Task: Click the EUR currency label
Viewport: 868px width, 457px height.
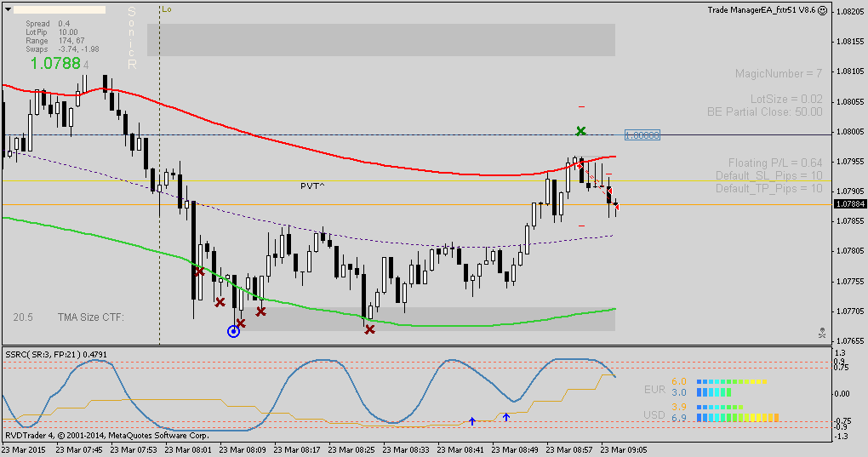Action: (655, 390)
